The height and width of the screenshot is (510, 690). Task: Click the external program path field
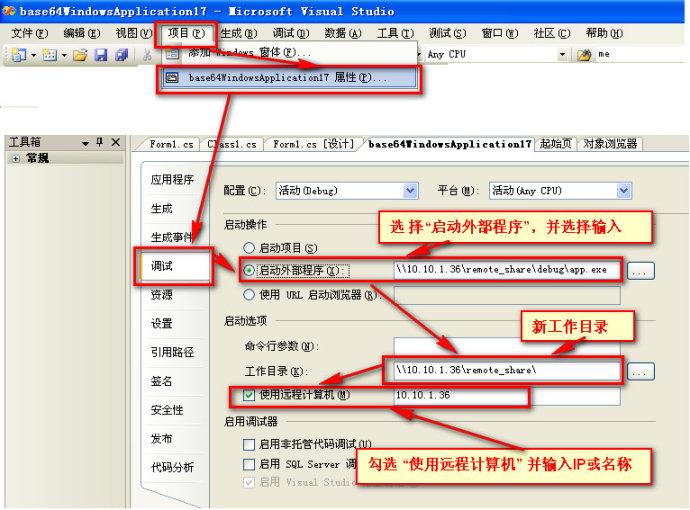point(507,270)
